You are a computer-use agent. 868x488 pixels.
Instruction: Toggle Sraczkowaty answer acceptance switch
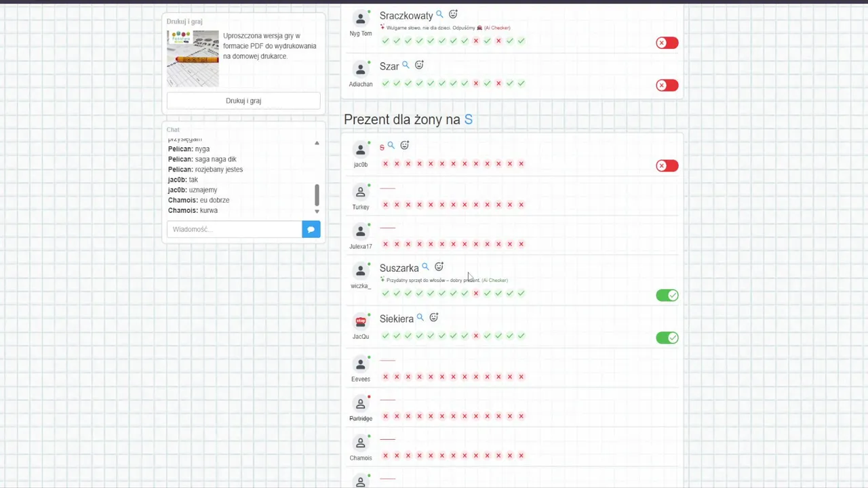pos(667,43)
